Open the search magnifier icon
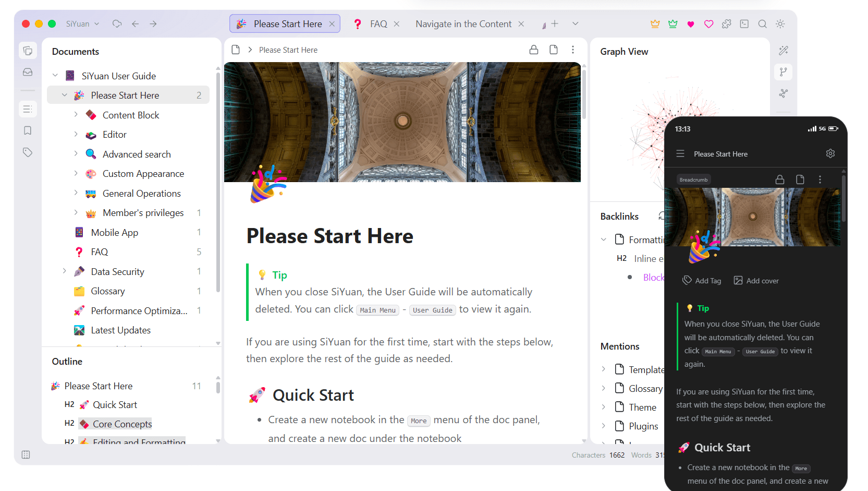 pos(762,24)
